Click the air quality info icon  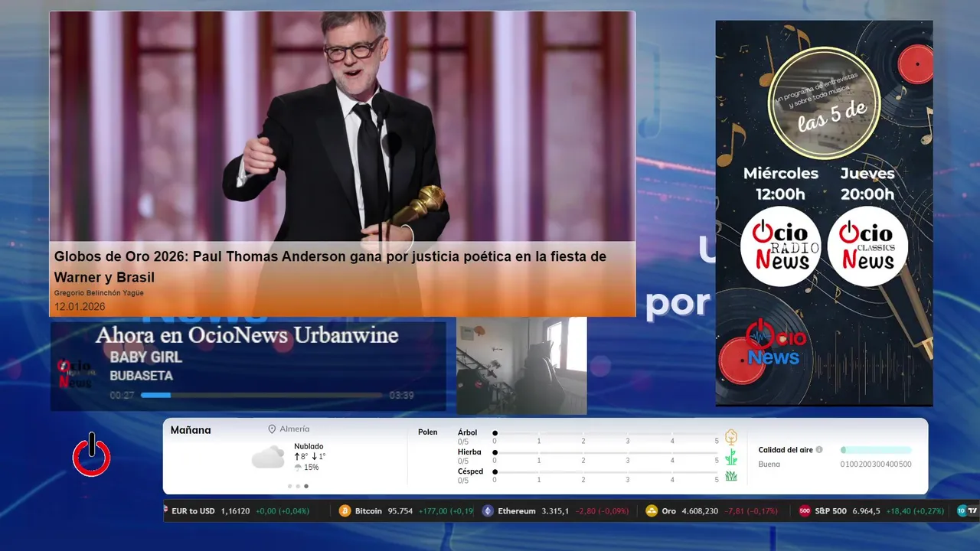[x=819, y=450]
